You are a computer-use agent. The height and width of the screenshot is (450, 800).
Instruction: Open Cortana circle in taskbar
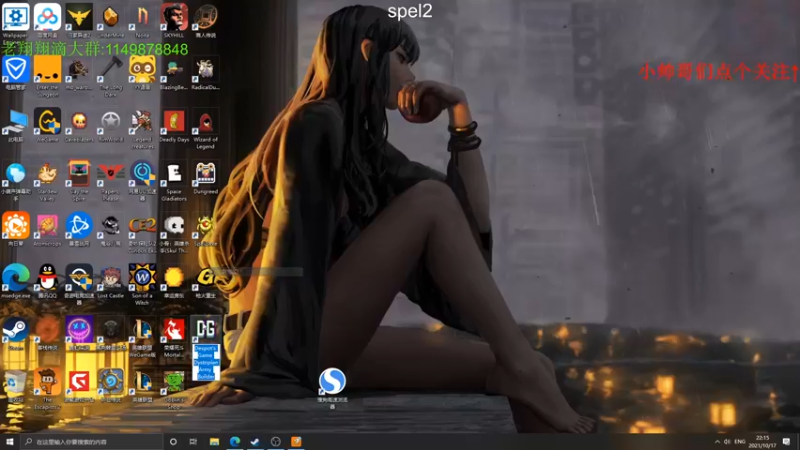tap(173, 441)
